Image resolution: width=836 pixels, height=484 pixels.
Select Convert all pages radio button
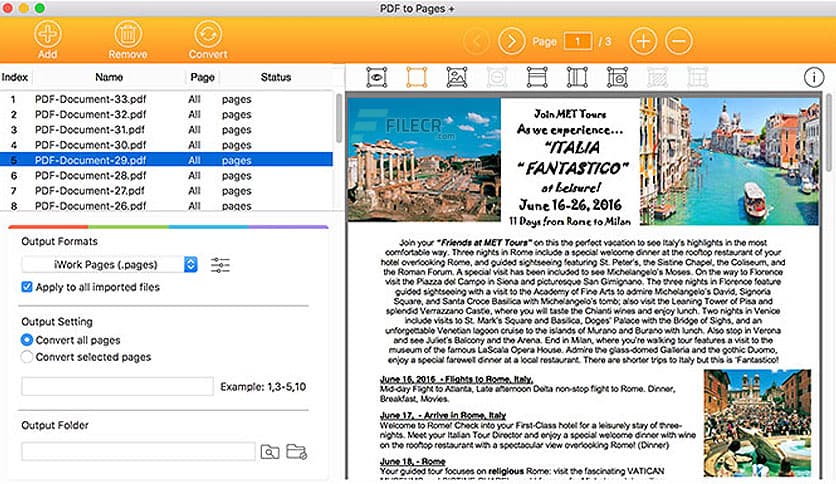(x=27, y=340)
